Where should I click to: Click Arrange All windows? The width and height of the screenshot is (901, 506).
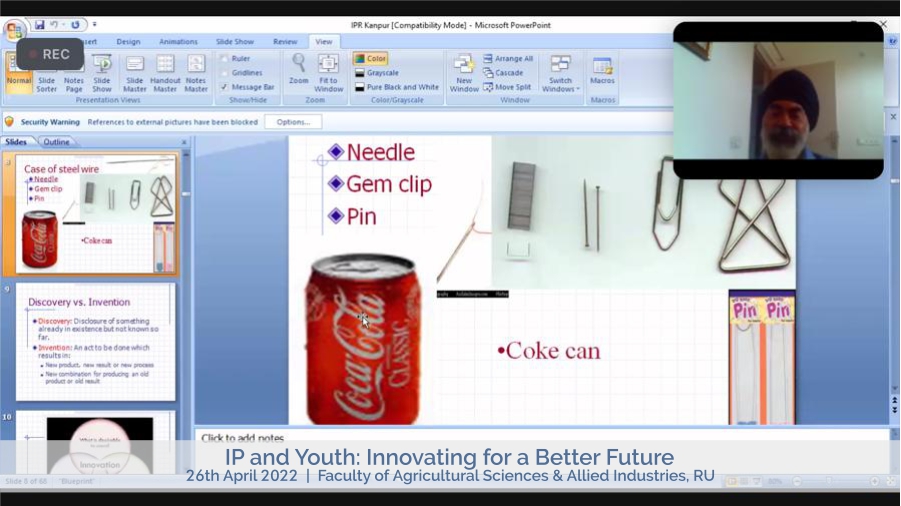point(508,59)
